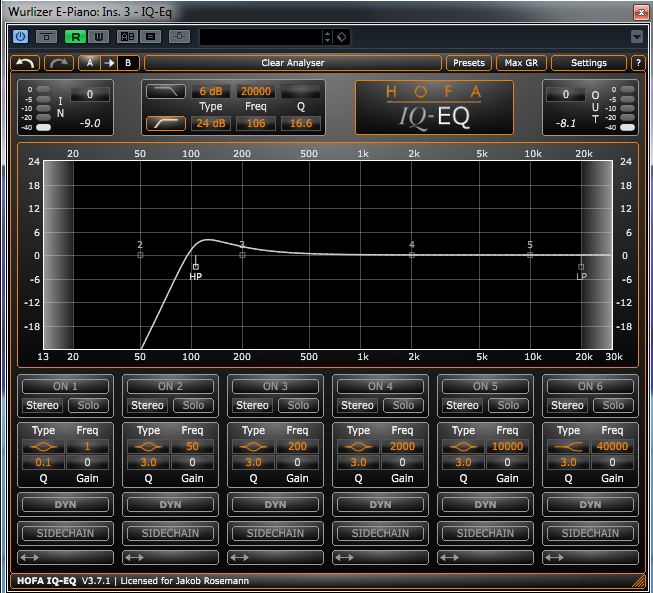
Task: Click band 4 bell type icon
Action: (x=358, y=446)
